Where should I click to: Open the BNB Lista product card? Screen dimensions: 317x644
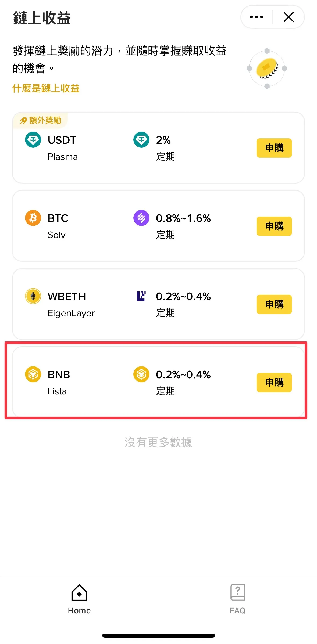coord(158,382)
